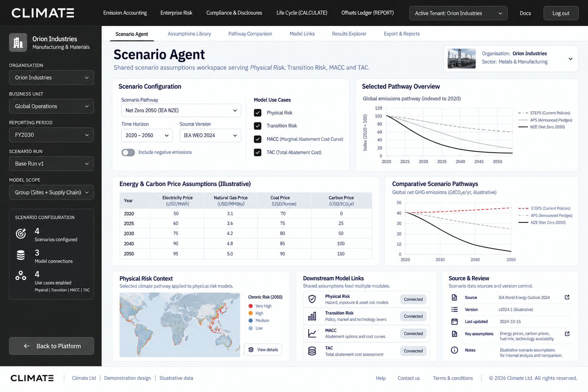The width and height of the screenshot is (588, 392).
Task: Open the external link beside Key assumptions
Action: (567, 334)
